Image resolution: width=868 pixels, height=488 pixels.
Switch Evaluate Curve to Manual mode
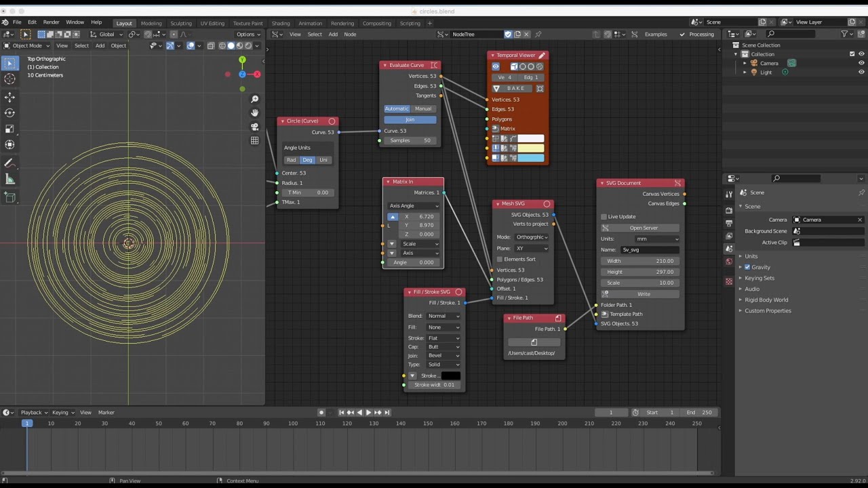point(423,108)
